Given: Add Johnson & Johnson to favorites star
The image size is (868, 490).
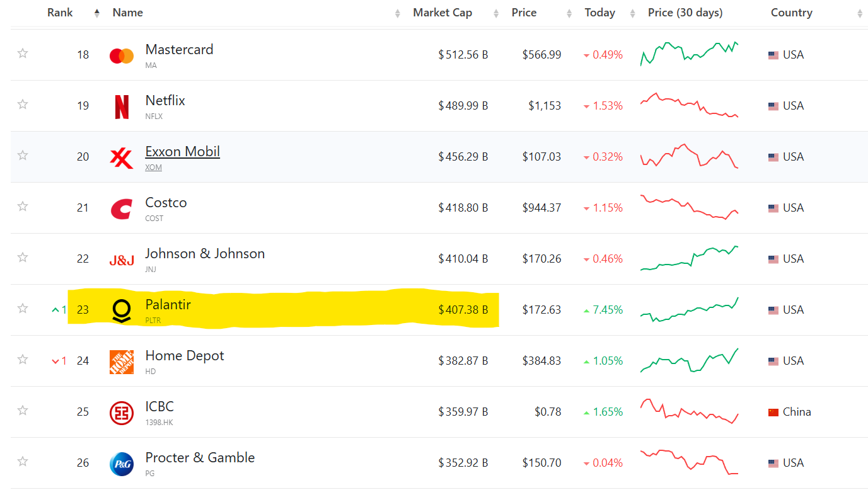Looking at the screenshot, I should 23,257.
